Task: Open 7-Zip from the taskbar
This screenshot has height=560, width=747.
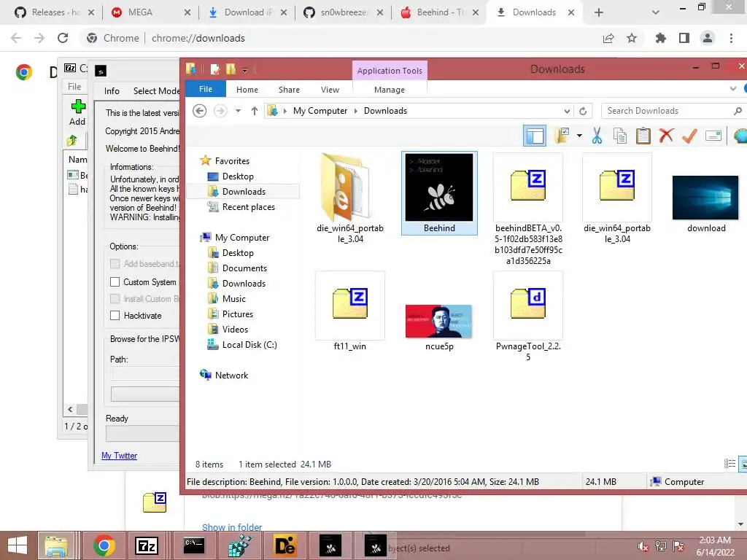Action: [146, 546]
